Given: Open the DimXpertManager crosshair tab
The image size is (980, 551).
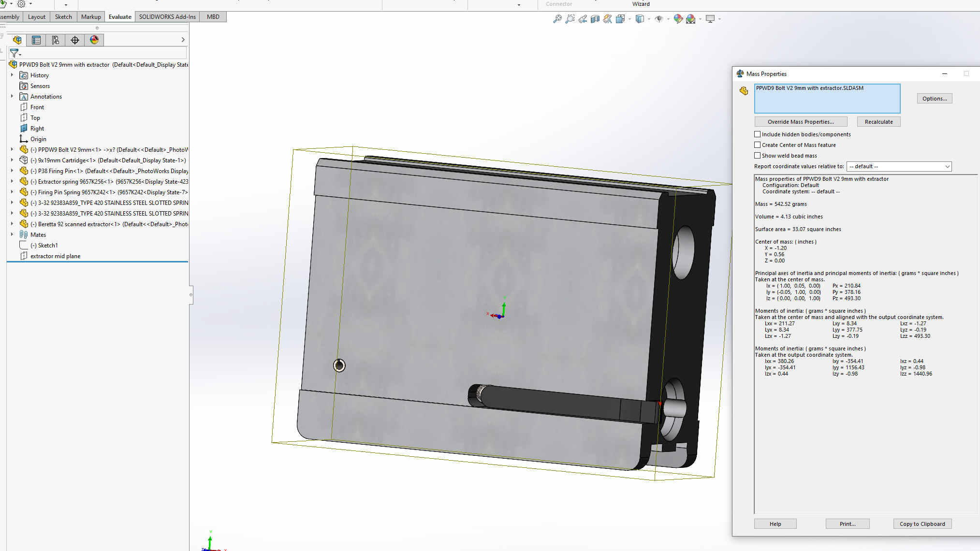Looking at the screenshot, I should [x=75, y=40].
